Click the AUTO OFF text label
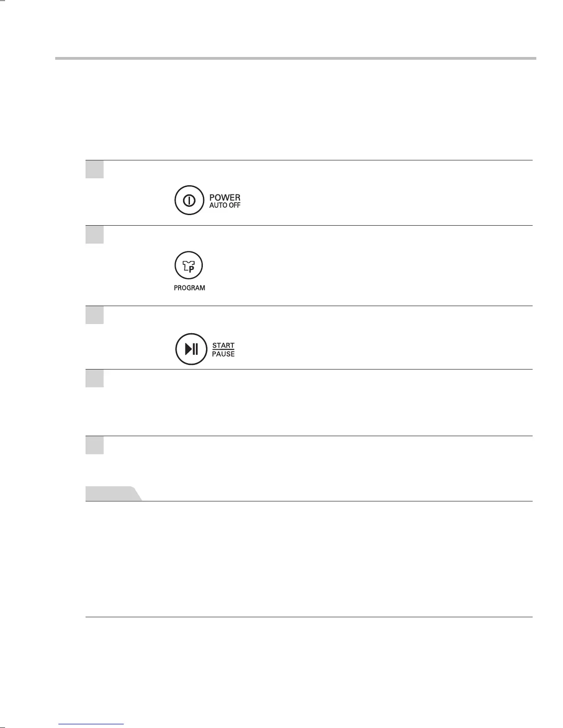Image resolution: width=563 pixels, height=728 pixels. click(x=225, y=205)
